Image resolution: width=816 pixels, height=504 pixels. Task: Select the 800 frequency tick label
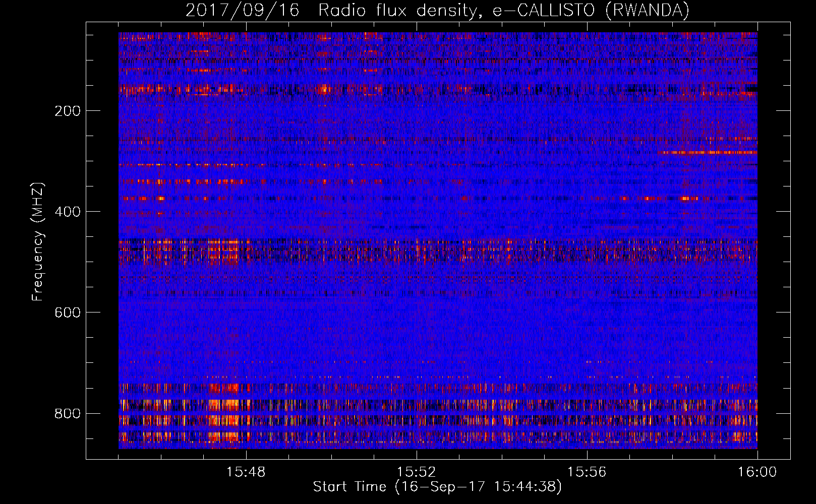68,413
